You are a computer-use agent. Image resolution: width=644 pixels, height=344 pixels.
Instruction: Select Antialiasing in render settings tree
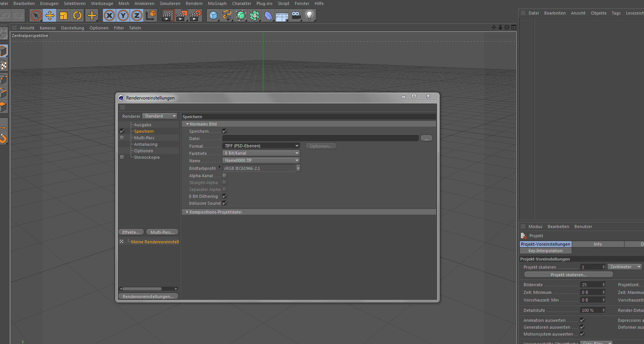(146, 144)
